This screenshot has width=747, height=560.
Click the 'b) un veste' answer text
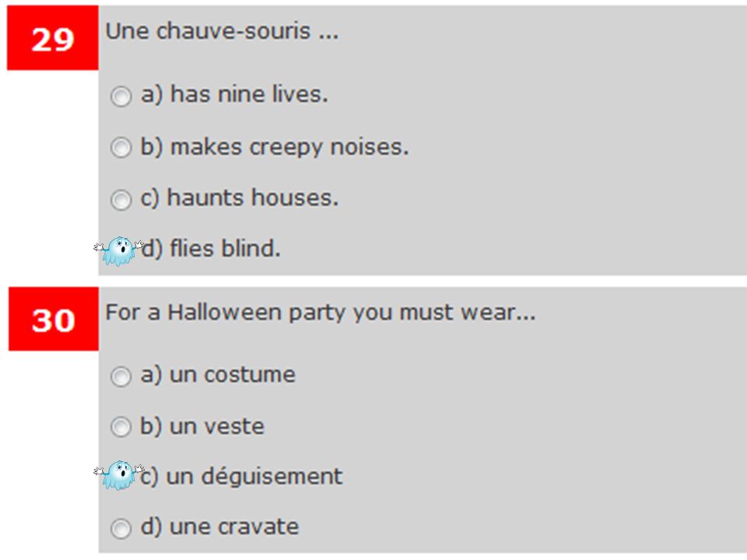(202, 425)
